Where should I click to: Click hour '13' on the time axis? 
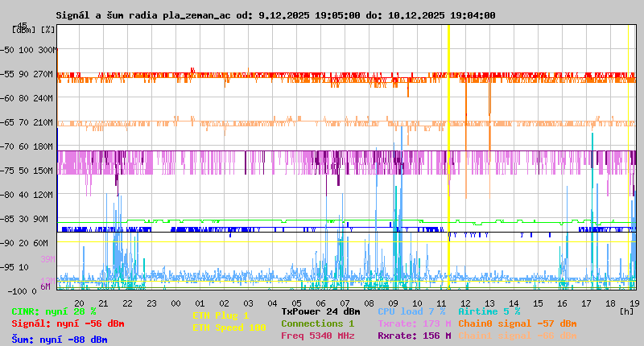click(489, 303)
